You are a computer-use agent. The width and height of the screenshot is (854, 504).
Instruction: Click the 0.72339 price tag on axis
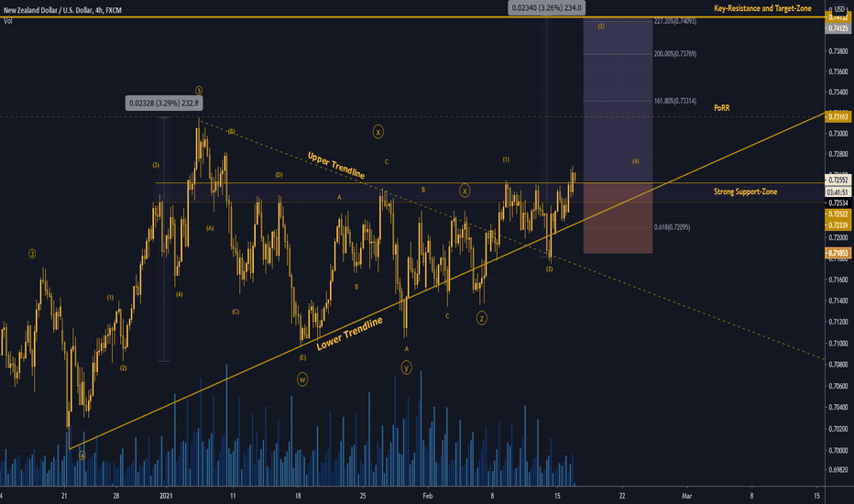click(838, 225)
